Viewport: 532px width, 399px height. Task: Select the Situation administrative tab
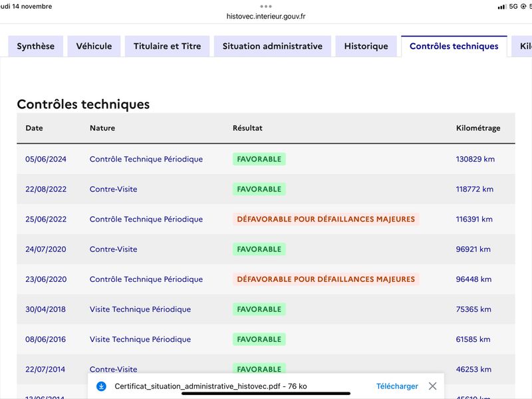273,46
